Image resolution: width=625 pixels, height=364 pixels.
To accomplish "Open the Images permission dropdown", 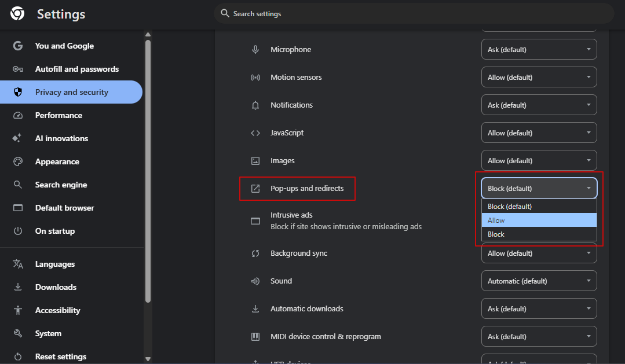I will [x=539, y=161].
